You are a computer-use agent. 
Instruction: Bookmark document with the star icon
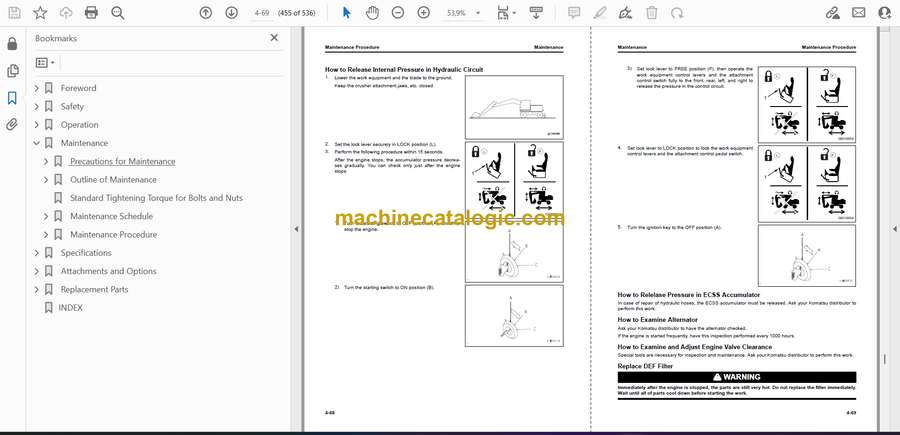tap(40, 13)
